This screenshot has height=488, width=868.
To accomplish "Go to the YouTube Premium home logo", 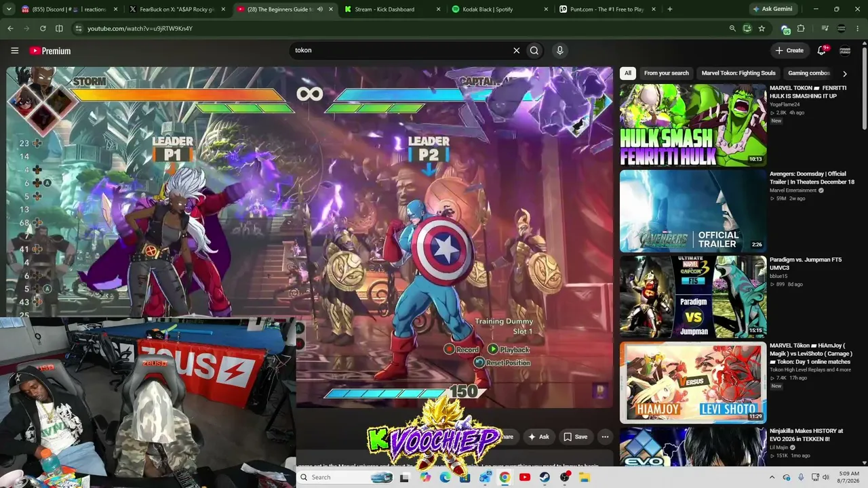I will (50, 51).
